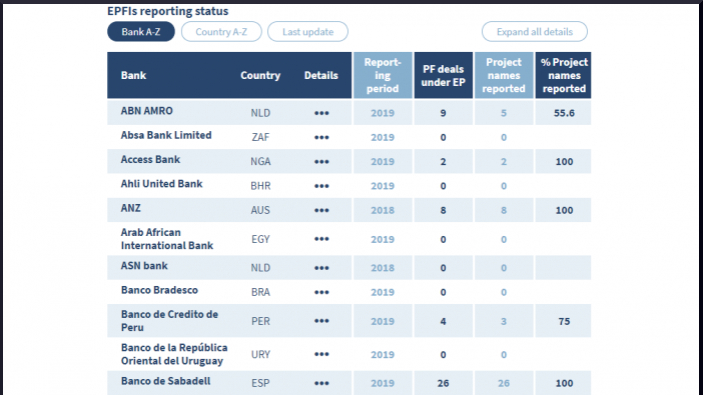Open Banco de Sabadell's 26 project names

pyautogui.click(x=503, y=383)
